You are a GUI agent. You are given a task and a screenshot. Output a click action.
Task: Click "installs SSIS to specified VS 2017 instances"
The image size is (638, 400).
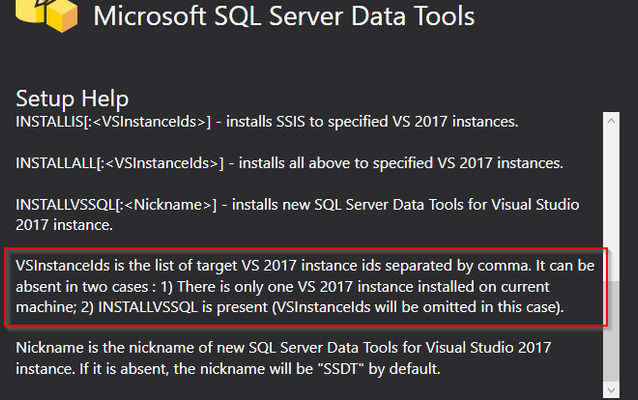click(x=372, y=122)
